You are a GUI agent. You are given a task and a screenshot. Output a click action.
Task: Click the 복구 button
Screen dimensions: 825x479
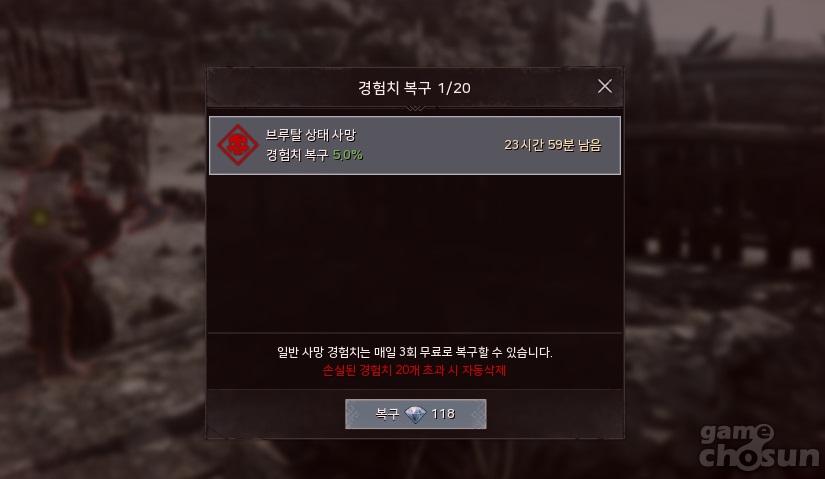pos(416,414)
